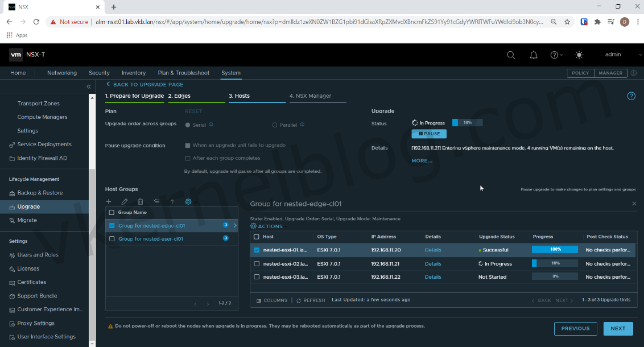Open Details for host nested-esxi-02
644x347 pixels.
click(x=432, y=263)
